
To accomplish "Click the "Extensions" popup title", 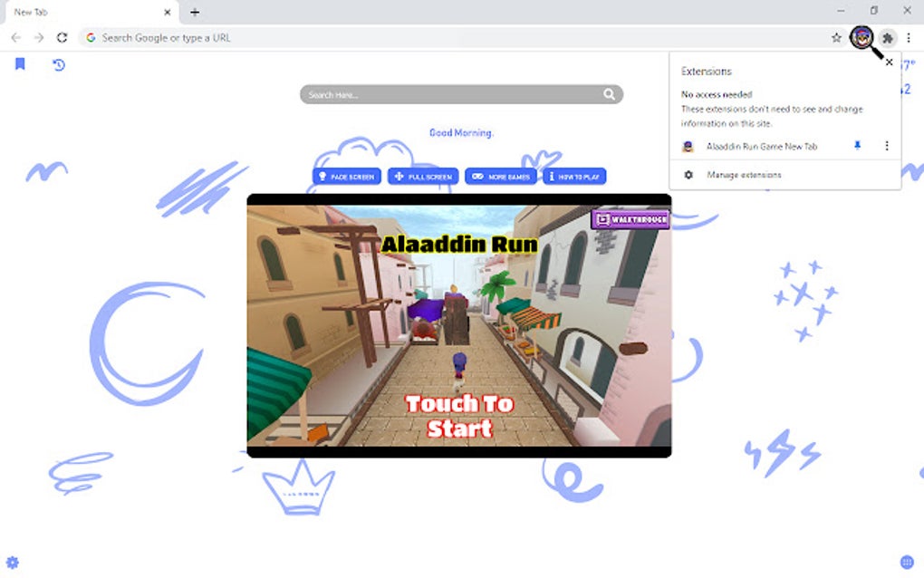I will (706, 72).
